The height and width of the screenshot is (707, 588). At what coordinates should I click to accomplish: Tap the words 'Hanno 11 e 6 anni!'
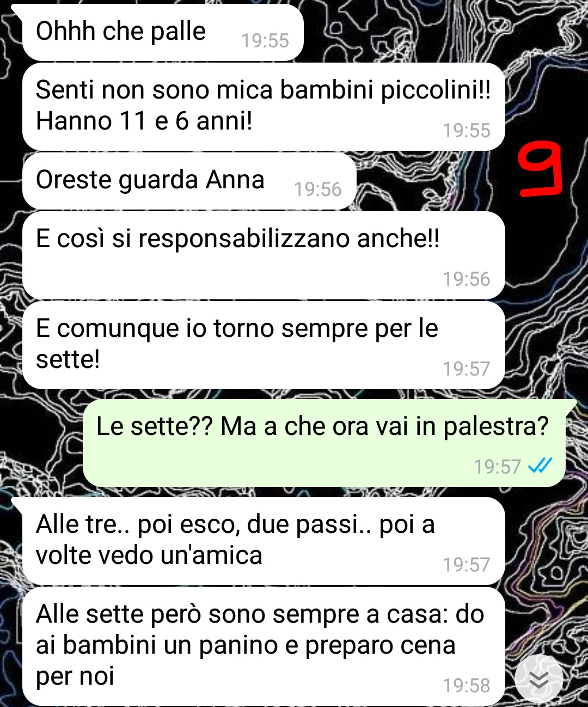[144, 121]
